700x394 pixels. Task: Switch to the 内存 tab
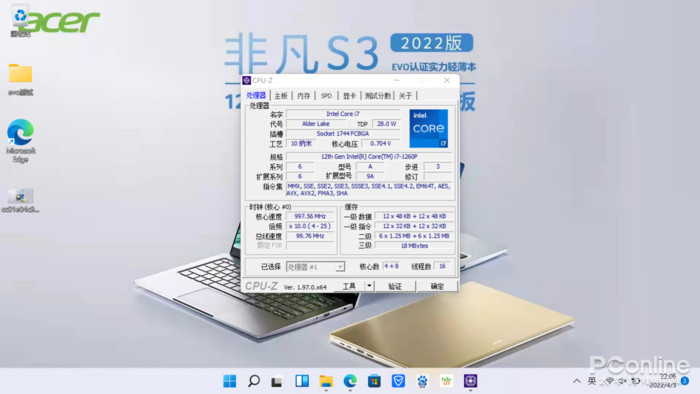304,95
